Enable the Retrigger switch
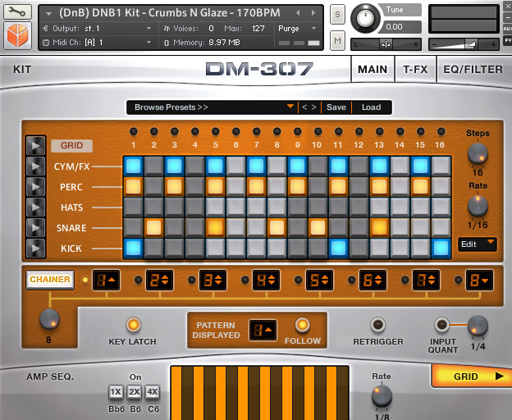 [377, 325]
